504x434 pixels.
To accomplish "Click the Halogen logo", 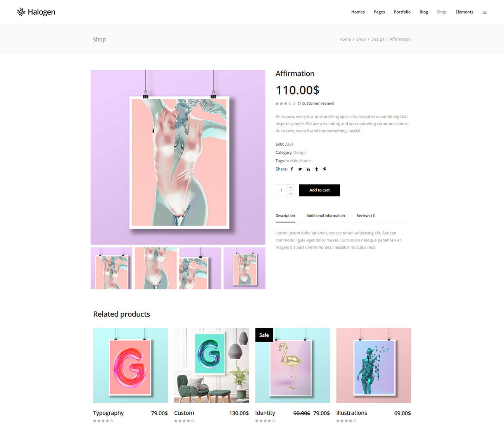I will click(x=36, y=12).
